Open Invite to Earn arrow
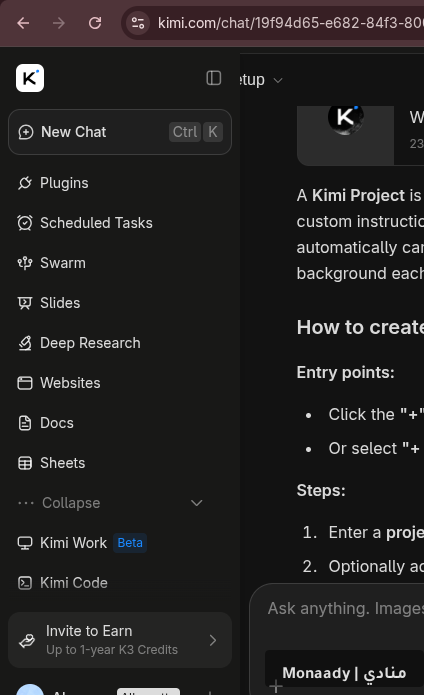 (x=213, y=640)
